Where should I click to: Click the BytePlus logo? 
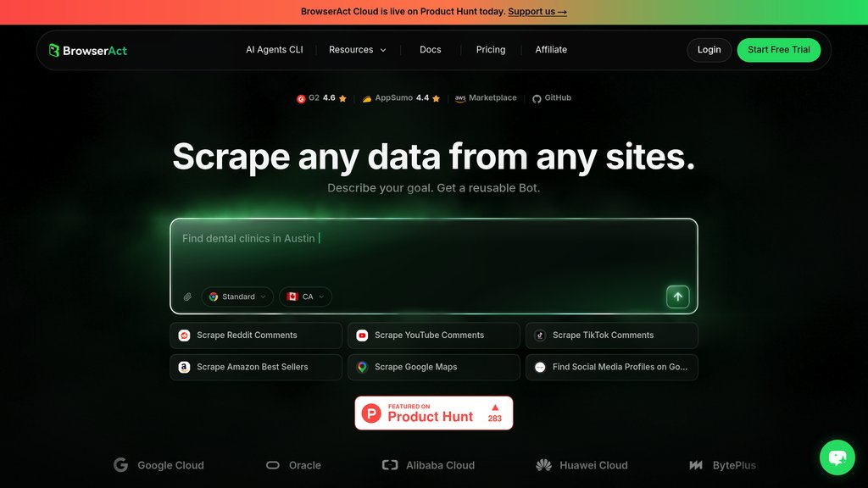(722, 465)
